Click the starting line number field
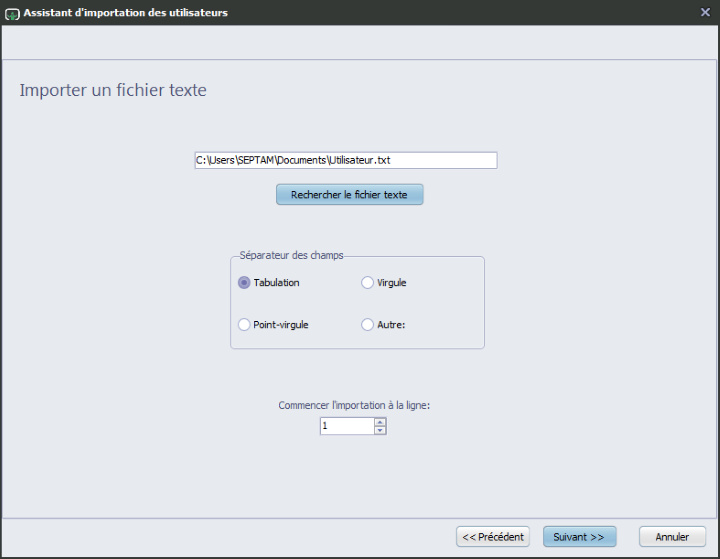This screenshot has width=720, height=559. point(346,426)
